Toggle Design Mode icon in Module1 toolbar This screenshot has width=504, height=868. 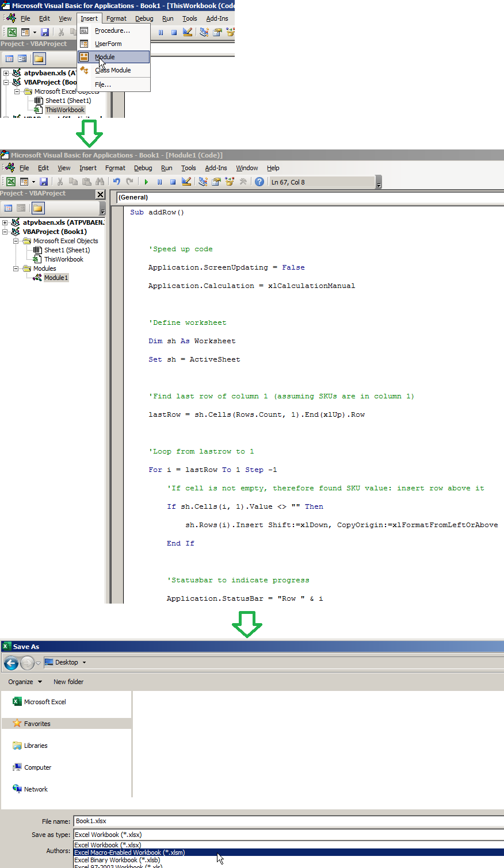click(186, 182)
